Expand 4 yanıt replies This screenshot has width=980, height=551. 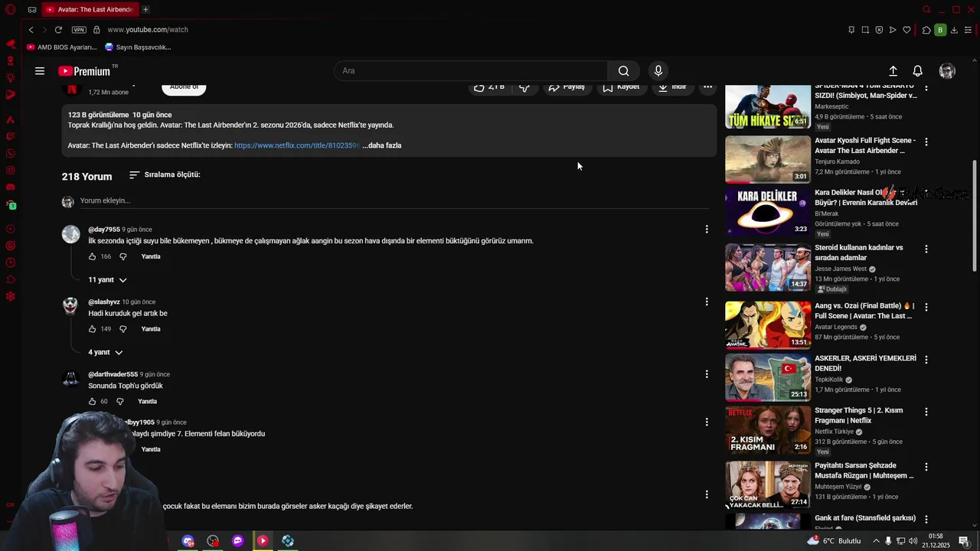point(105,352)
